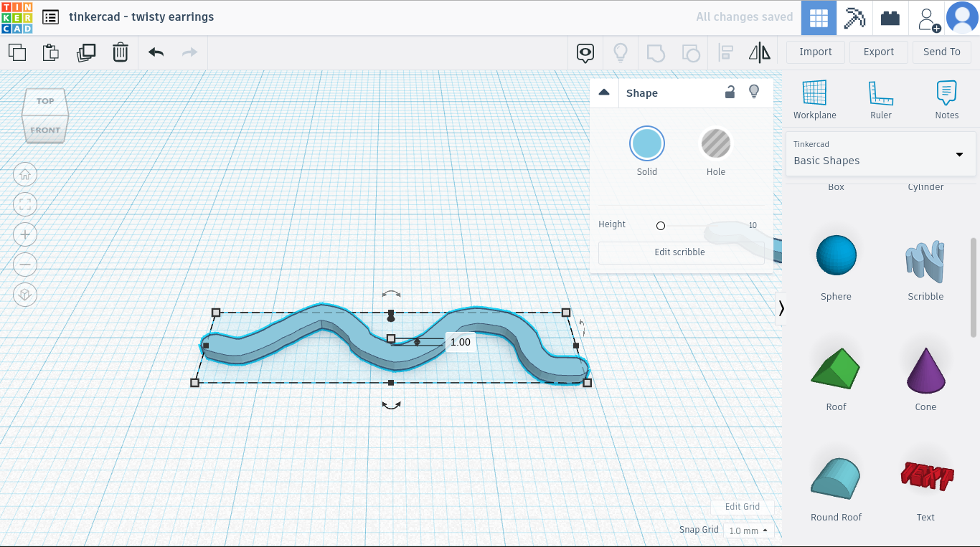The height and width of the screenshot is (547, 980).
Task: Open the Tinkercad logo home link
Action: click(17, 17)
